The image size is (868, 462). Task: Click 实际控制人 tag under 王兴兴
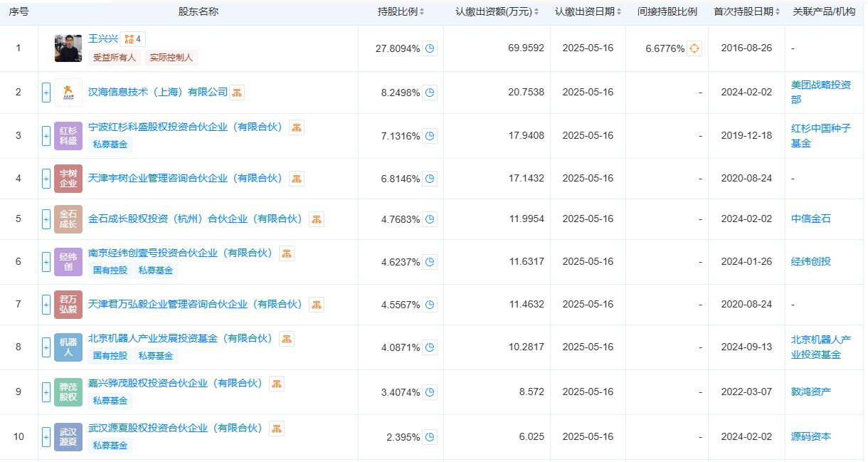171,58
